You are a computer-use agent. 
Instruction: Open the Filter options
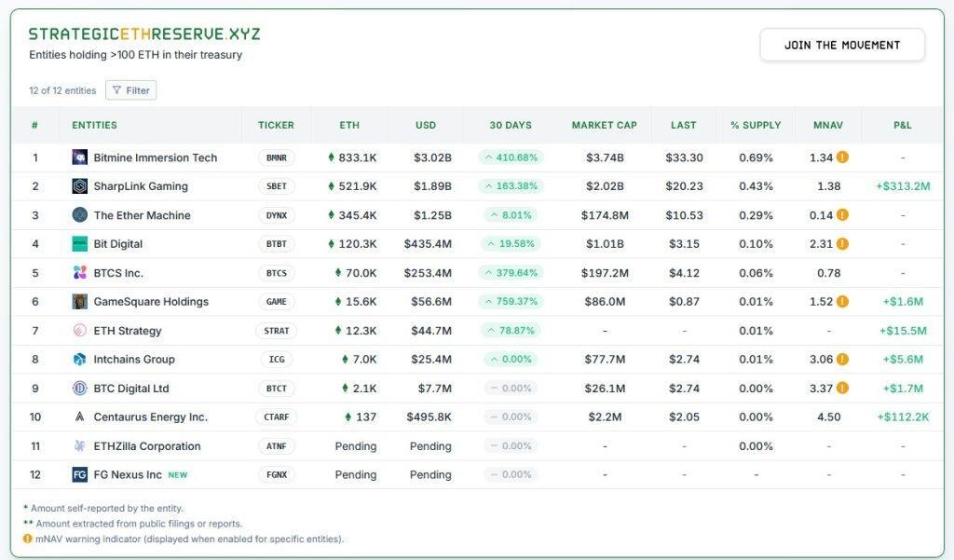click(131, 90)
